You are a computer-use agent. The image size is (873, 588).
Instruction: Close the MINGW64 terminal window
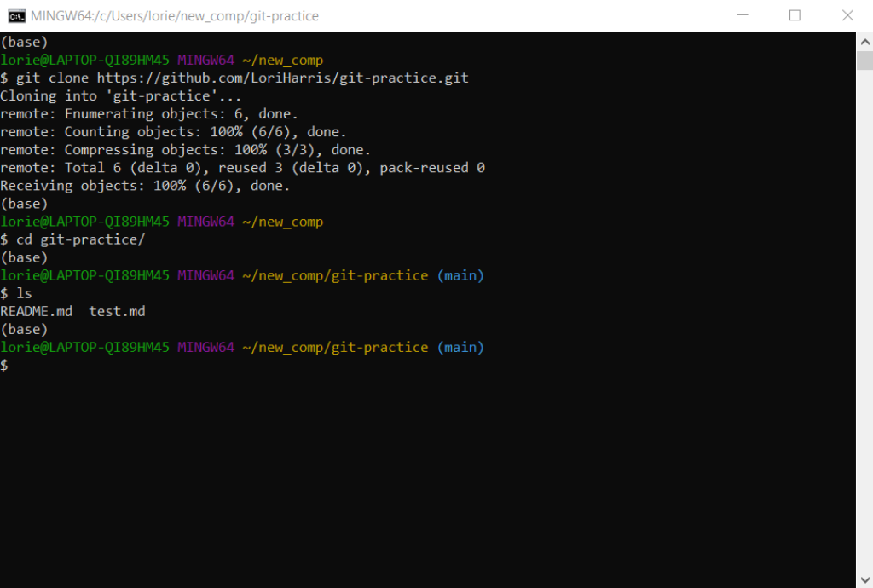coord(847,15)
